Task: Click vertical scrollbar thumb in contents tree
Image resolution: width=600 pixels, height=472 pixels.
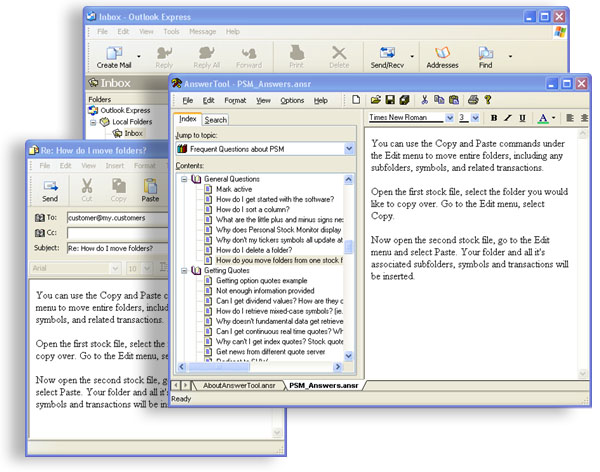Action: [x=348, y=247]
